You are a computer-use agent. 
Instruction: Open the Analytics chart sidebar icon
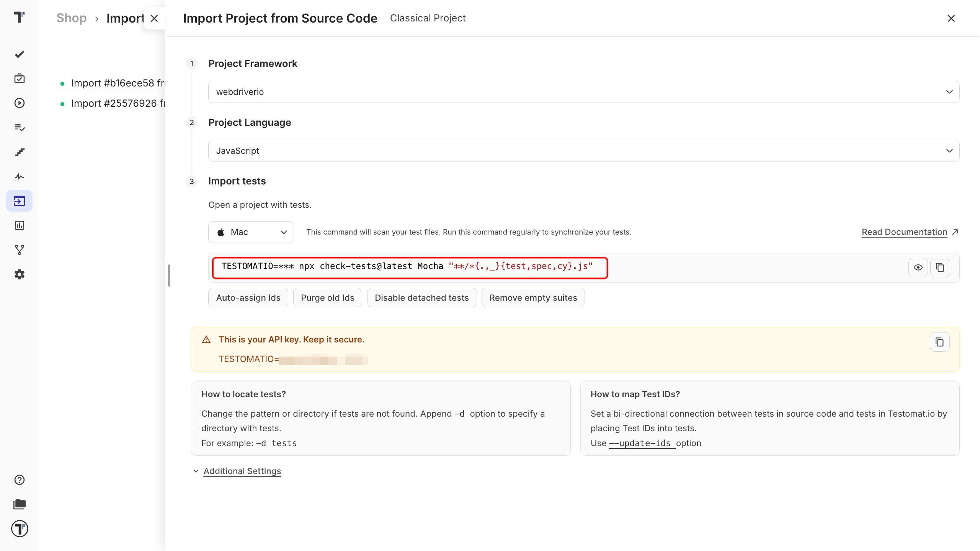20,225
